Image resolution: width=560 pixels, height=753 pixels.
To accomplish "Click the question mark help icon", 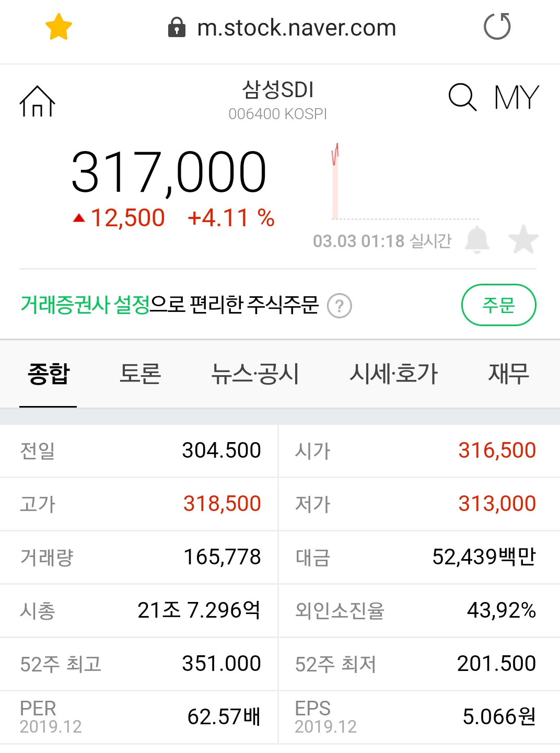I will tap(340, 306).
